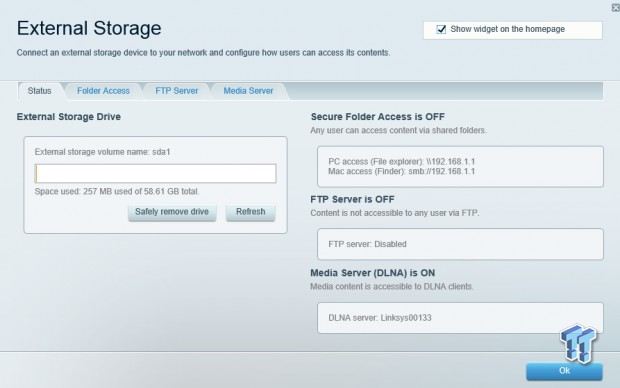Click the External Storage page title
The width and height of the screenshot is (620, 388).
click(89, 28)
